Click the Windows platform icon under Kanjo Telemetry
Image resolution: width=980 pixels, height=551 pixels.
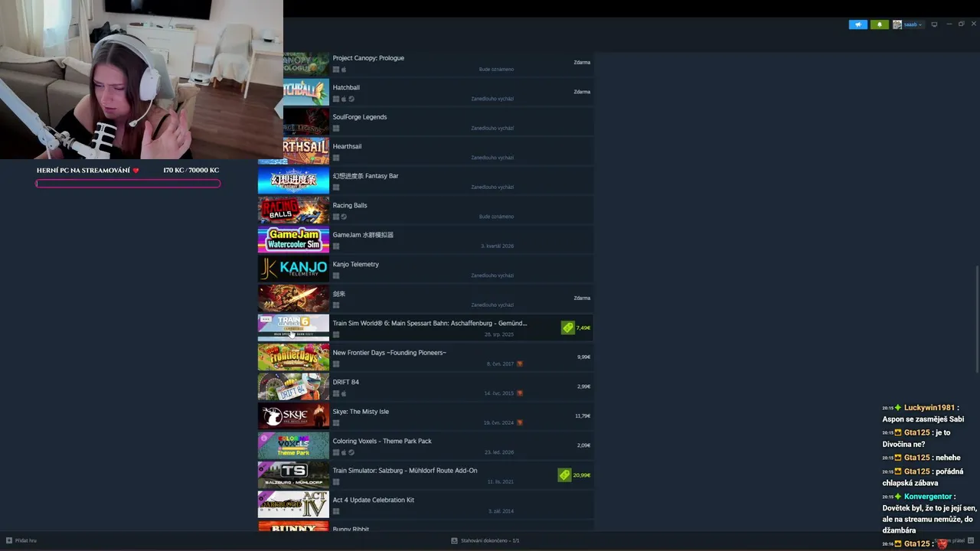tap(336, 275)
